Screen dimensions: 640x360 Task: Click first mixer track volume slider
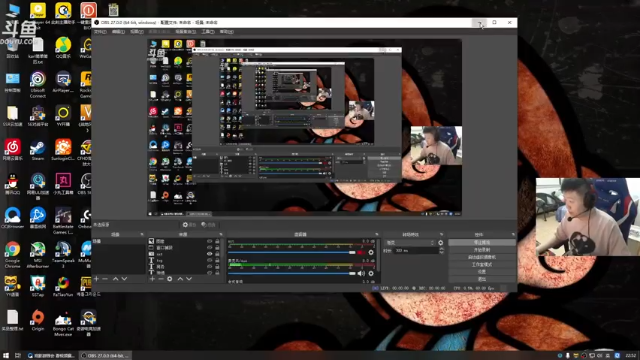click(x=292, y=253)
